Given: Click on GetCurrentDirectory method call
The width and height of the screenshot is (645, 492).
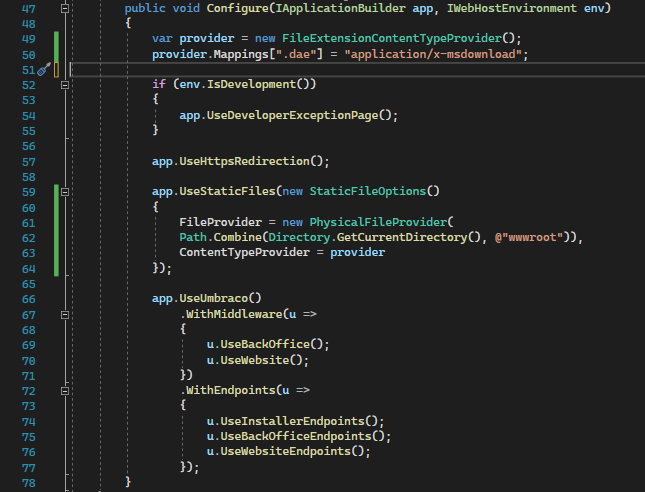Looking at the screenshot, I should tap(402, 237).
